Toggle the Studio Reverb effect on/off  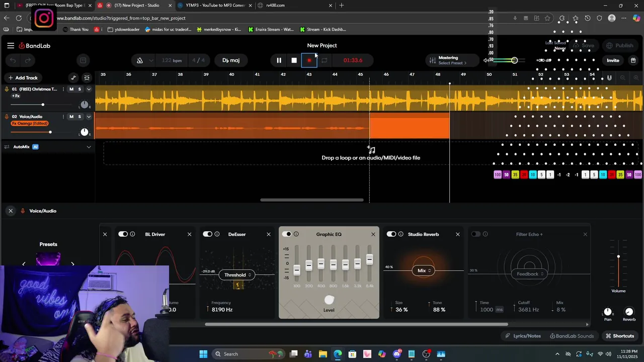[391, 234]
